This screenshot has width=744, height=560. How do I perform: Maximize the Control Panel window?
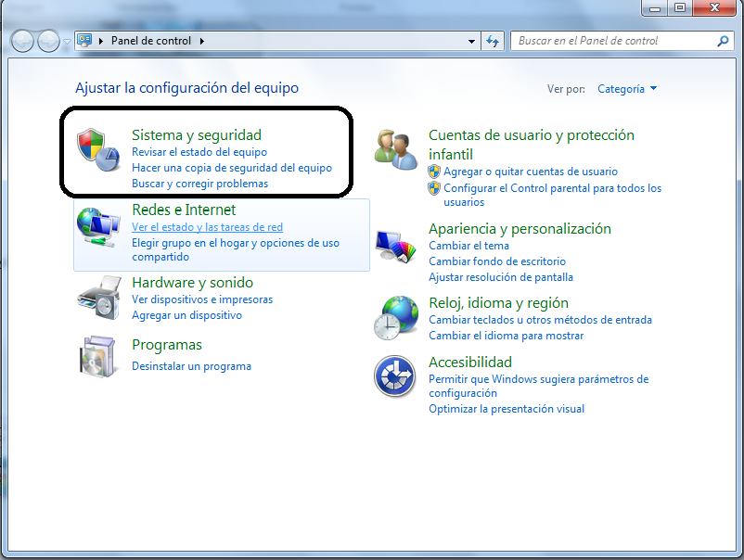[x=680, y=7]
